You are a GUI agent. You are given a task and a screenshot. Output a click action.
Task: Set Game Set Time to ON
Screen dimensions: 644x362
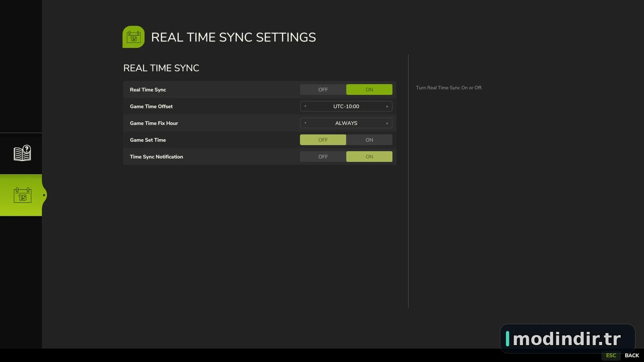pyautogui.click(x=369, y=140)
